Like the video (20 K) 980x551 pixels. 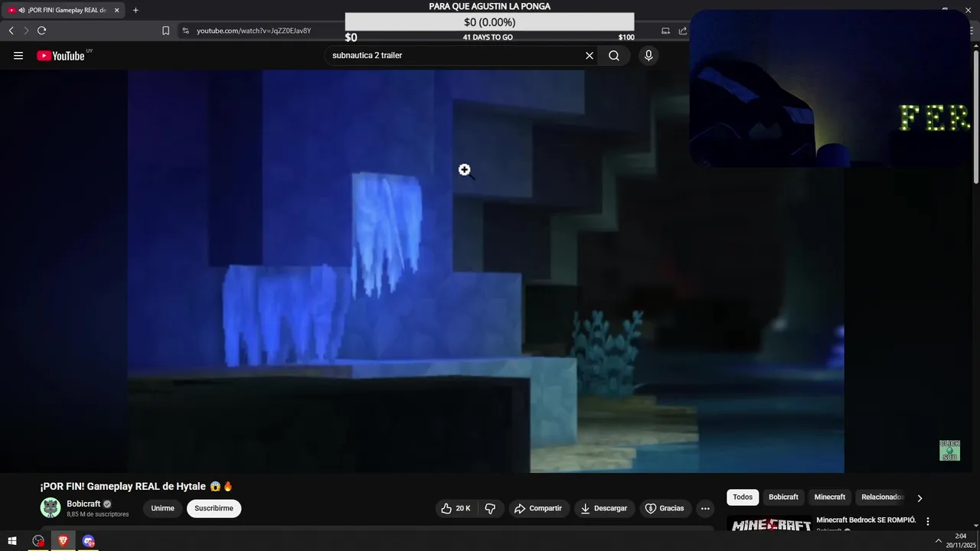pyautogui.click(x=456, y=508)
